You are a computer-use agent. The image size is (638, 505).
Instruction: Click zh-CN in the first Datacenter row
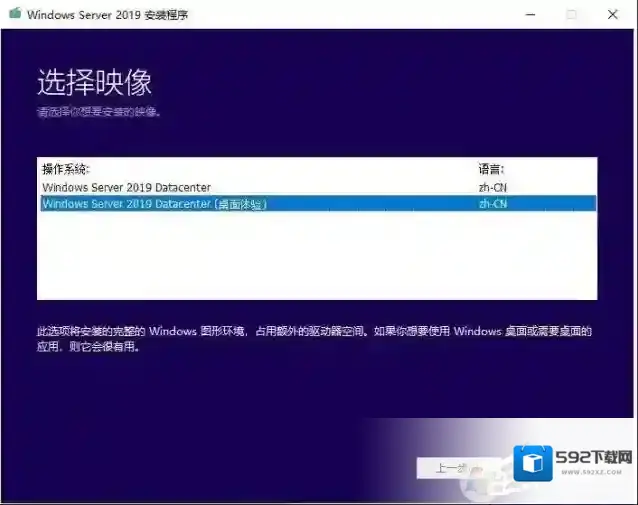[493, 187]
